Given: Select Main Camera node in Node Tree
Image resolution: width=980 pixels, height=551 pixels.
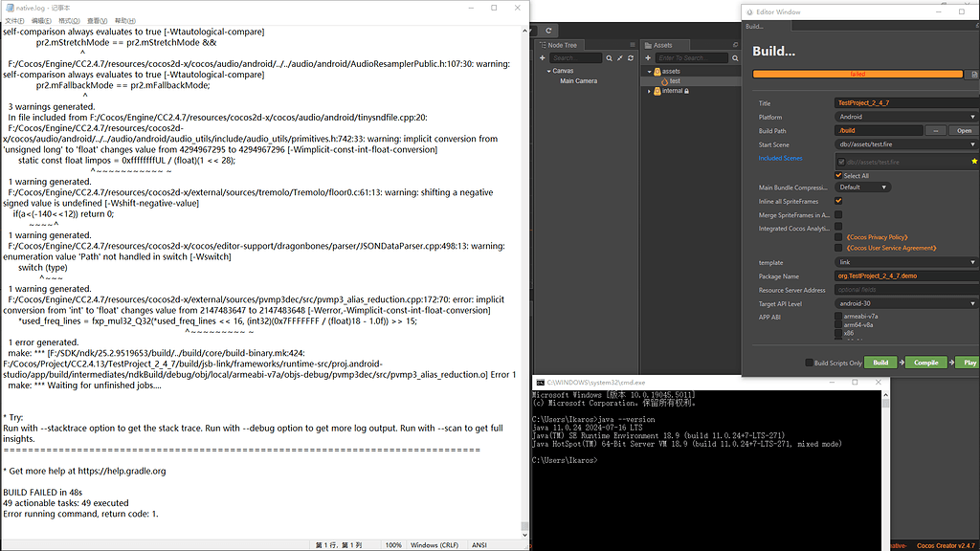Looking at the screenshot, I should [578, 81].
